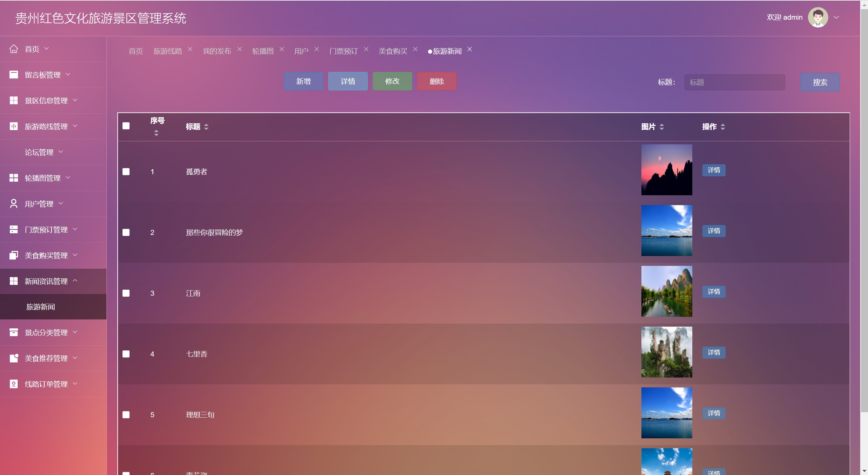Click the 标题 search input field

coord(734,83)
